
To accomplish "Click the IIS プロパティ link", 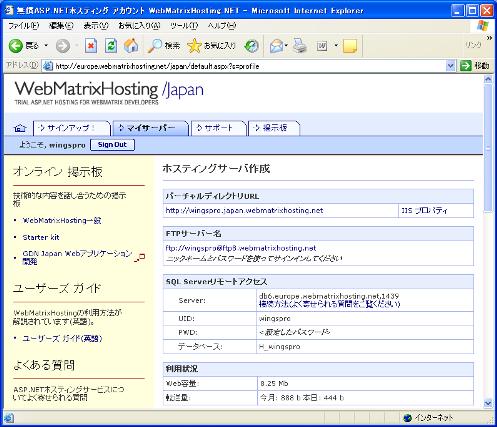I will point(424,211).
